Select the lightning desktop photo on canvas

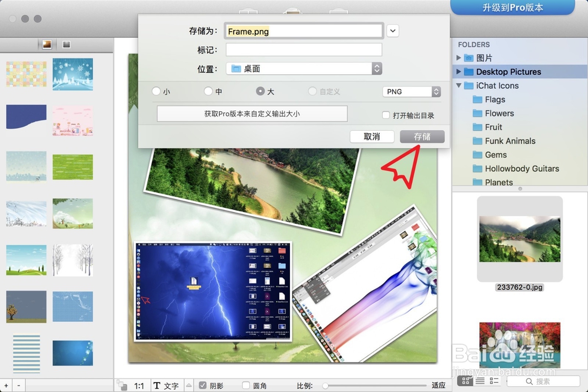click(x=213, y=292)
